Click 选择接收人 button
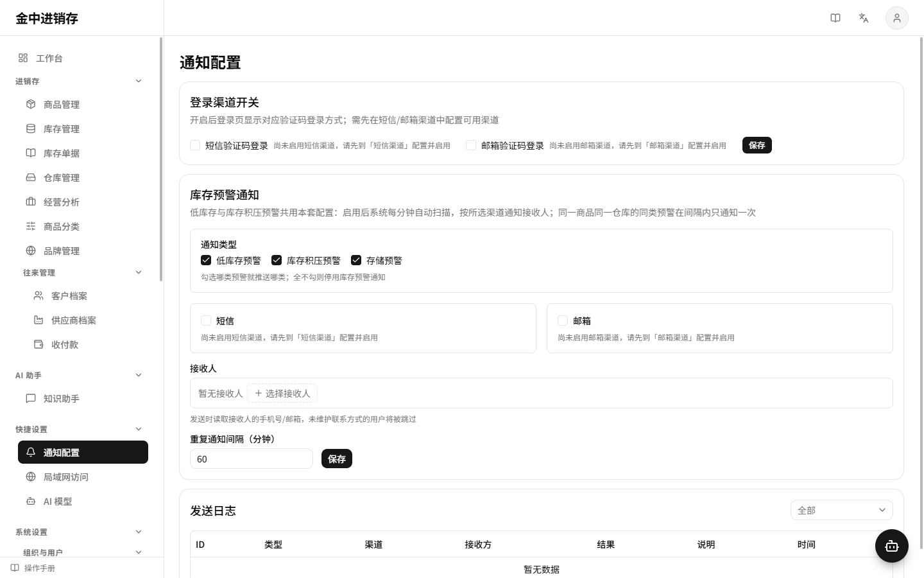 pyautogui.click(x=282, y=393)
